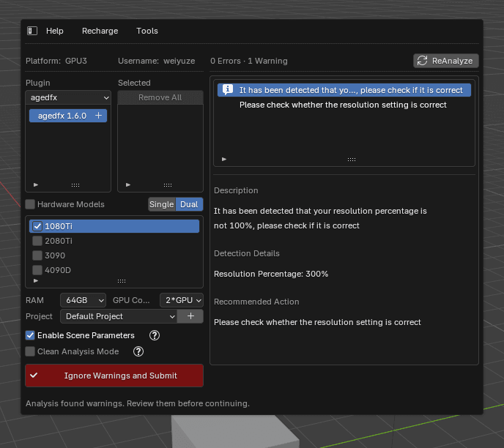The height and width of the screenshot is (448, 504).
Task: Toggle the sidebar panel icon
Action: click(x=32, y=31)
